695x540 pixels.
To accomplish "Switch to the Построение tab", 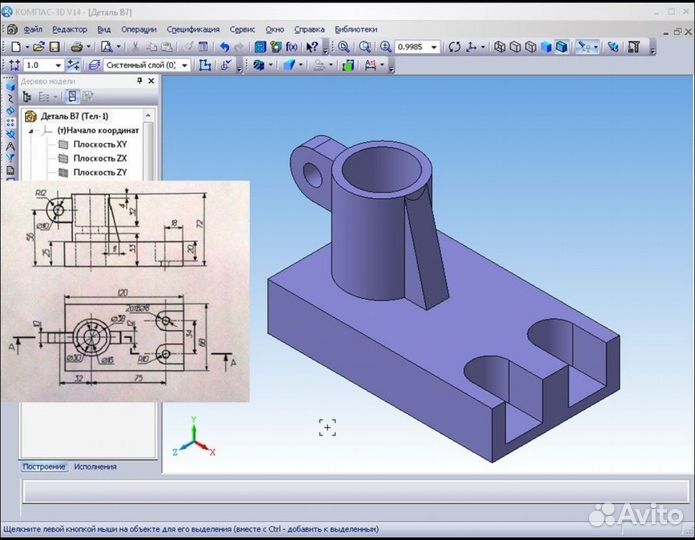I will 44,466.
